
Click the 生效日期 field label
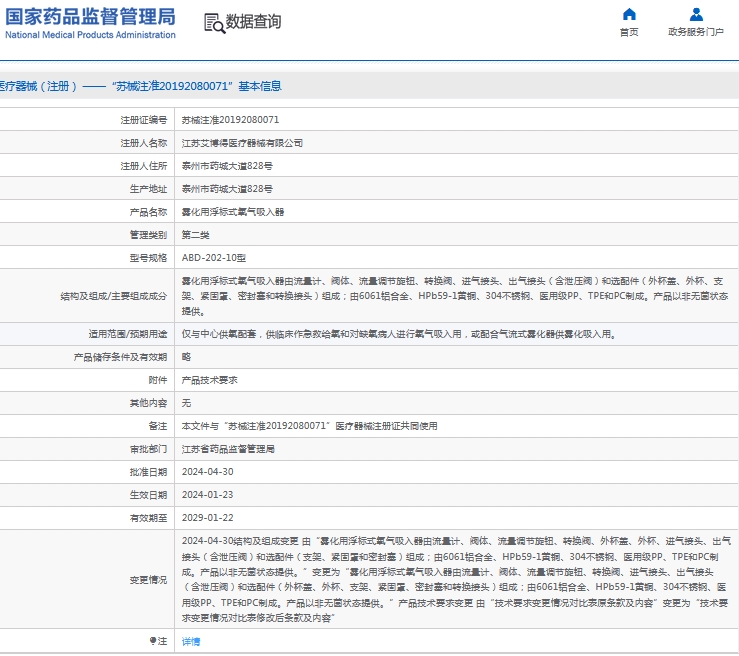click(x=148, y=495)
